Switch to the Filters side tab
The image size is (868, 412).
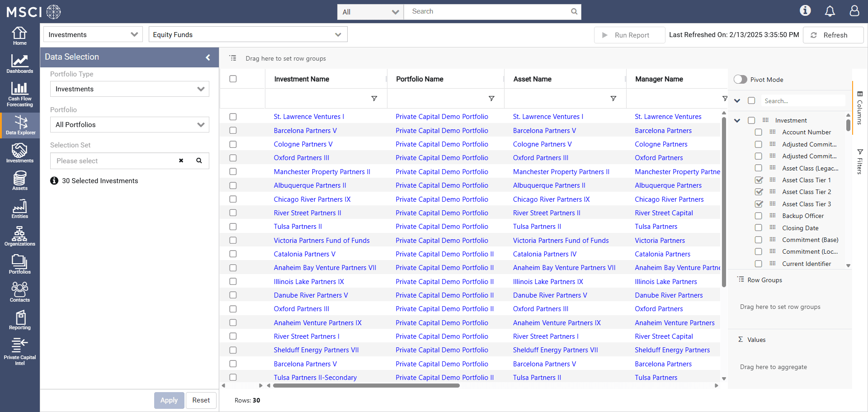click(x=859, y=161)
